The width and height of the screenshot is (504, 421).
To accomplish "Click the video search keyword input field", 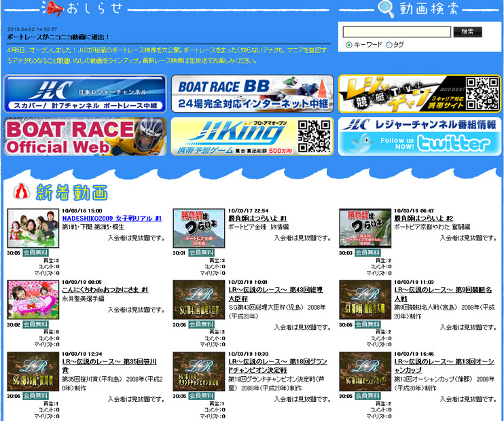I will click(x=397, y=32).
